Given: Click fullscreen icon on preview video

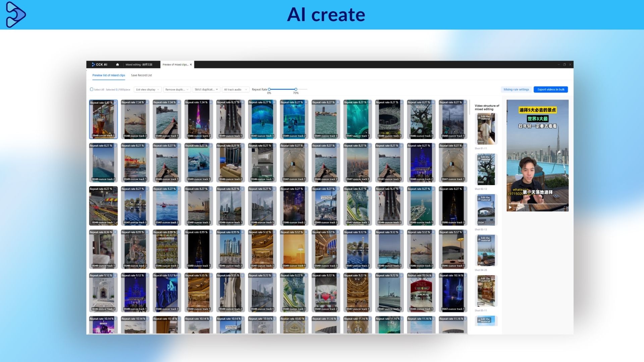Looking at the screenshot, I should click(565, 207).
